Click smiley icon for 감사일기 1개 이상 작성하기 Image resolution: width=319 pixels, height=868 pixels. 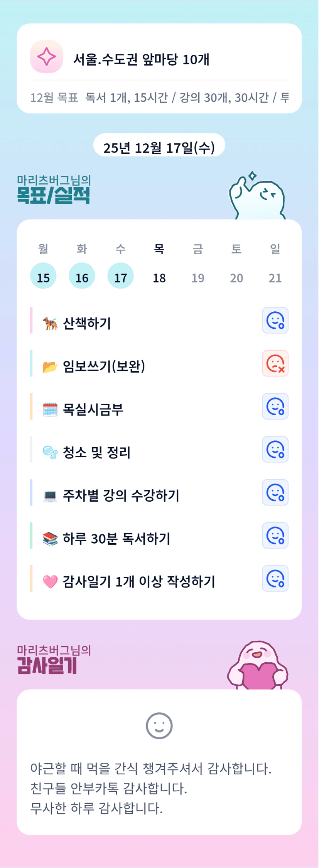(275, 579)
